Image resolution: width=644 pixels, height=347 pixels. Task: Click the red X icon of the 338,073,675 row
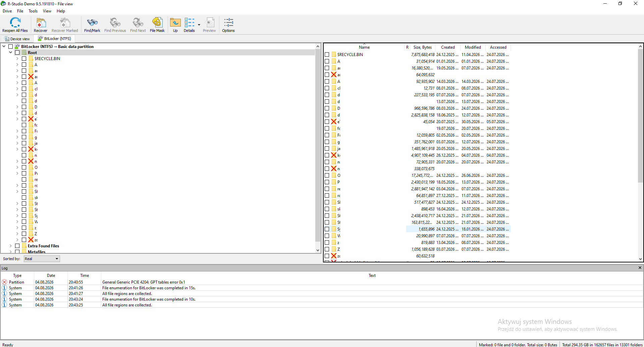pyautogui.click(x=334, y=168)
